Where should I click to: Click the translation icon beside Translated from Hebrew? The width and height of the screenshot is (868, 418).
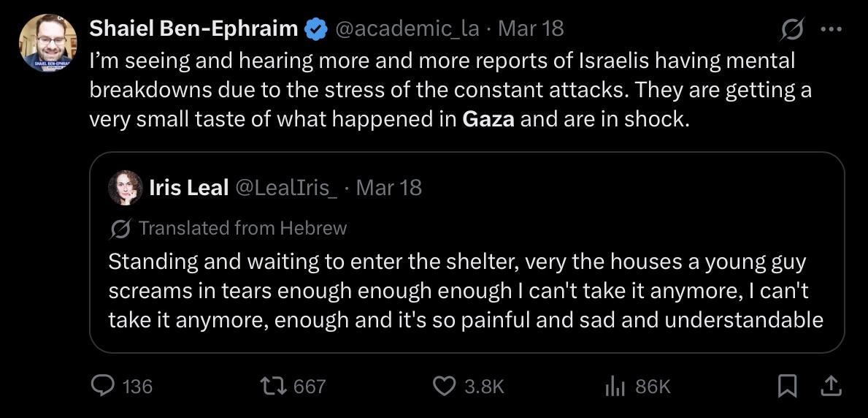click(119, 229)
